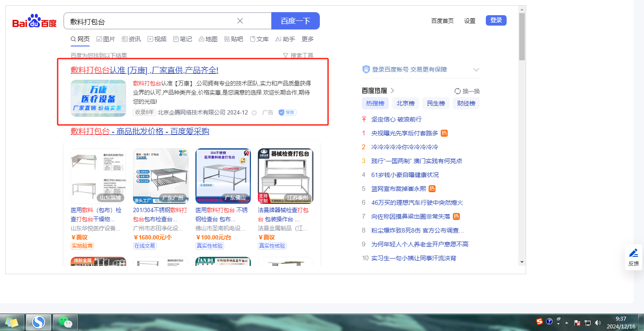Image resolution: width=644 pixels, height=331 pixels.
Task: Click the 在线交易 tag
Action: coord(145,246)
